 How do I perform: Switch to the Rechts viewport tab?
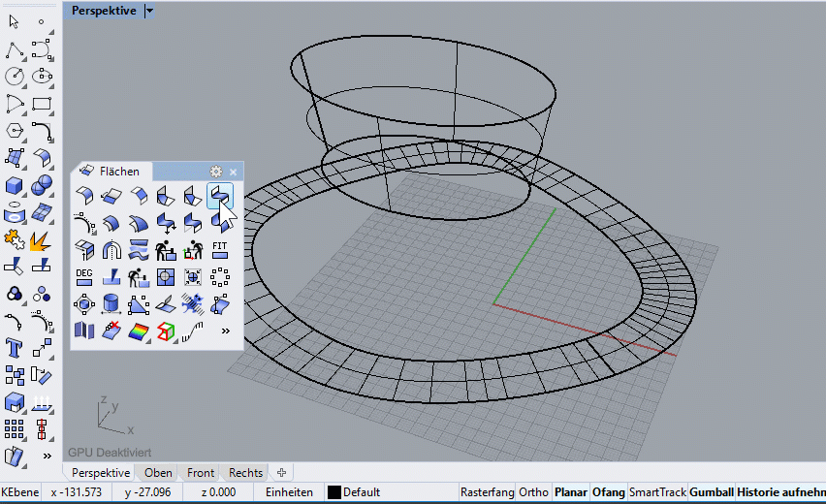pos(245,473)
